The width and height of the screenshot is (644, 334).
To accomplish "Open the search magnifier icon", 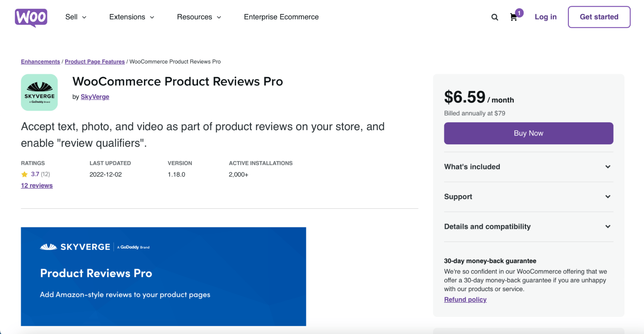I will [495, 17].
